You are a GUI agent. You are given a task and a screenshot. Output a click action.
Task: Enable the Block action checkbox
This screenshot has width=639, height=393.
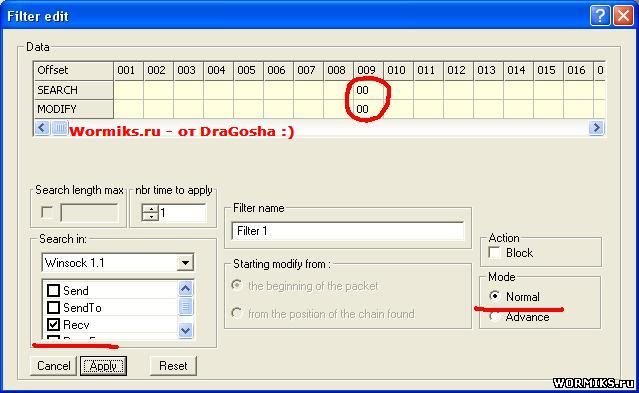(495, 252)
